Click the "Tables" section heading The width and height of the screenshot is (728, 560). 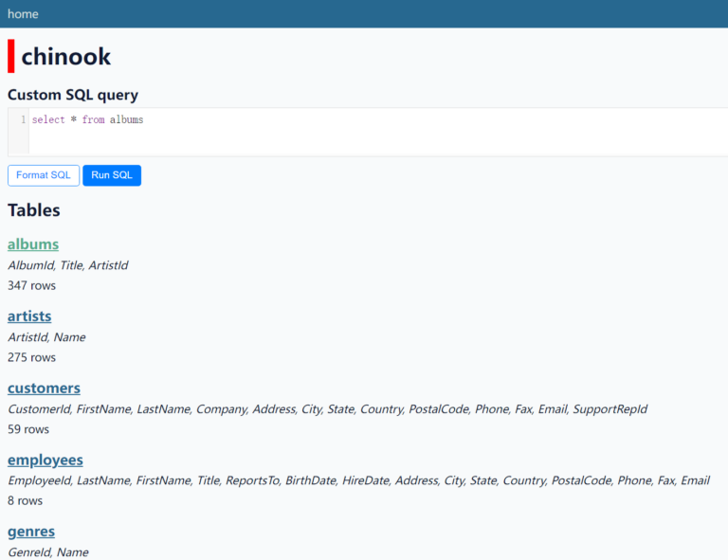(x=34, y=210)
